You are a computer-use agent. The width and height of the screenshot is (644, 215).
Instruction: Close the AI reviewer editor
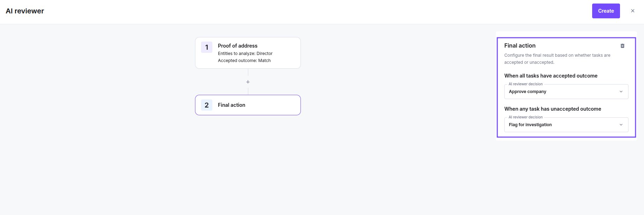coord(633,11)
